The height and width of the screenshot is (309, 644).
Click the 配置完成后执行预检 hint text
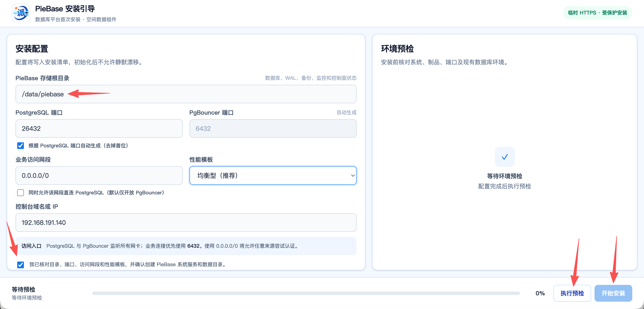[x=505, y=186]
